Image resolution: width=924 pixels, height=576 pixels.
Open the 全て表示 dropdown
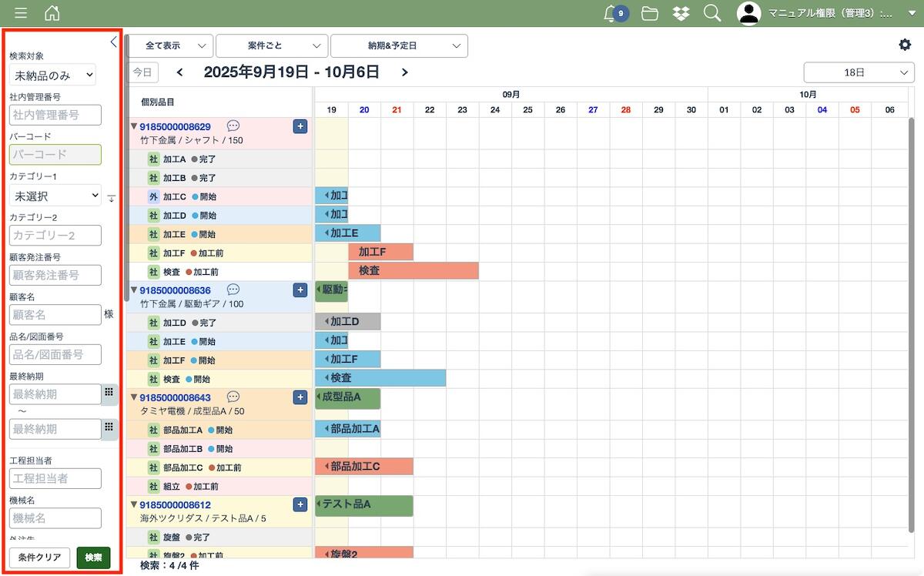[169, 46]
